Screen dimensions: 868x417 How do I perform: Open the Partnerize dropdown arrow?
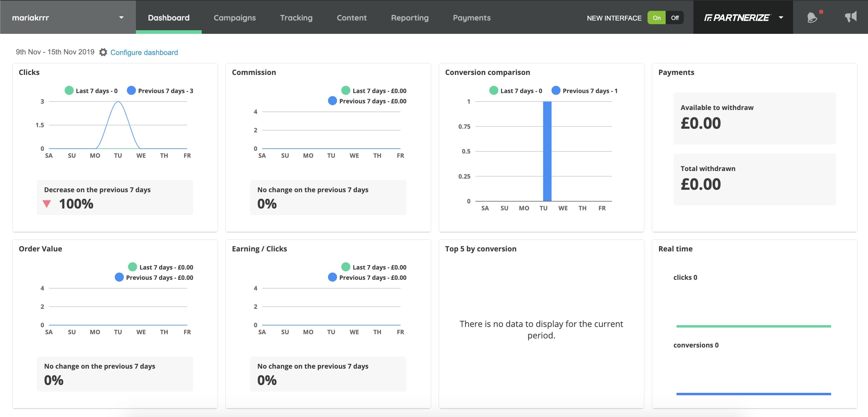pos(781,18)
